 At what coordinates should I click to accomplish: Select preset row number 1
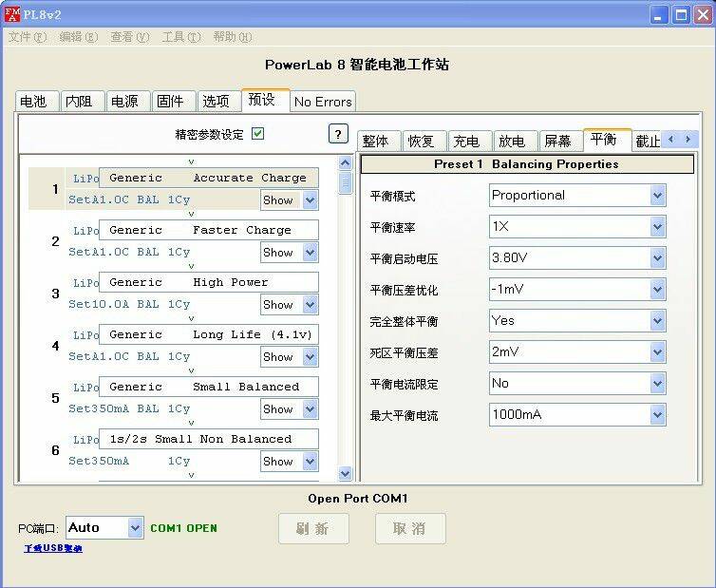pos(55,189)
